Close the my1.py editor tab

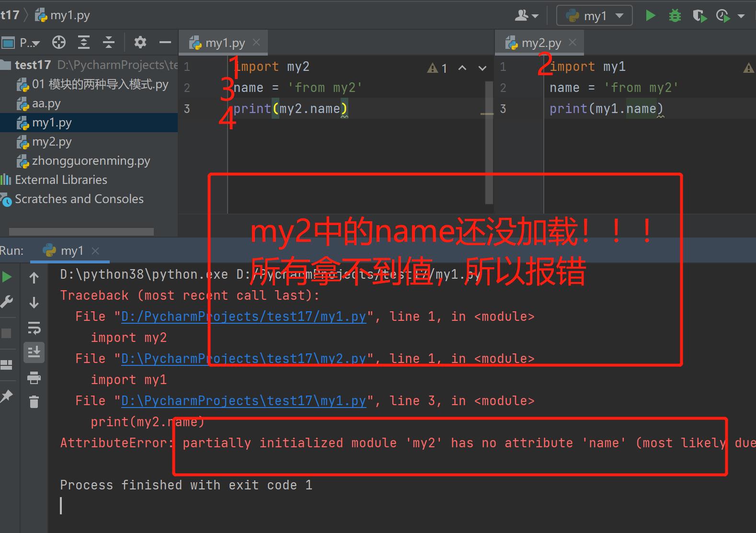[x=256, y=42]
